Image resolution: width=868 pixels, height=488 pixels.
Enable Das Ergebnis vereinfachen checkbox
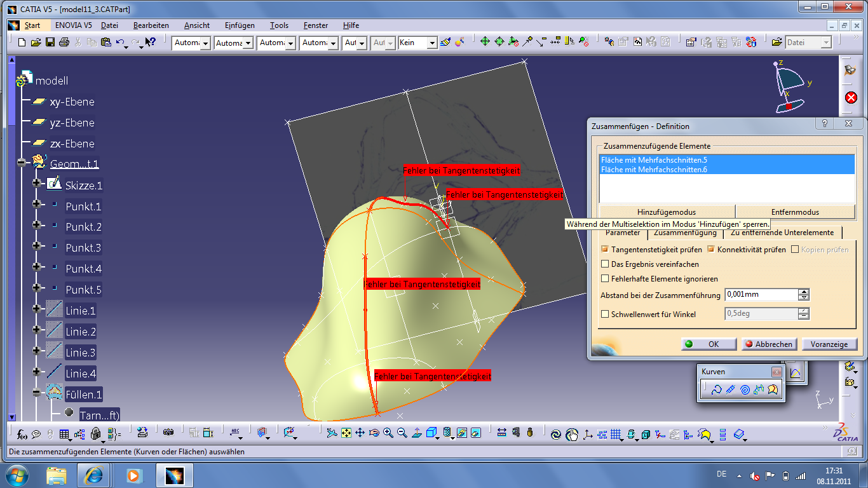605,264
